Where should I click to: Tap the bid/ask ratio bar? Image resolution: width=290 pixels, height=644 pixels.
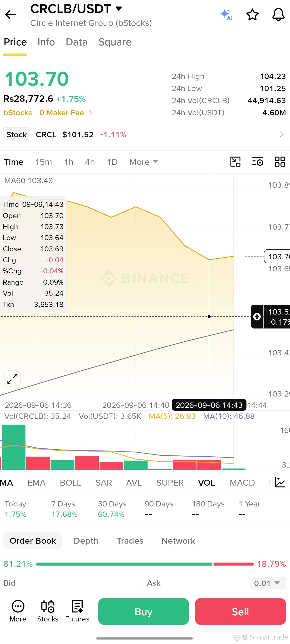pyautogui.click(x=145, y=564)
